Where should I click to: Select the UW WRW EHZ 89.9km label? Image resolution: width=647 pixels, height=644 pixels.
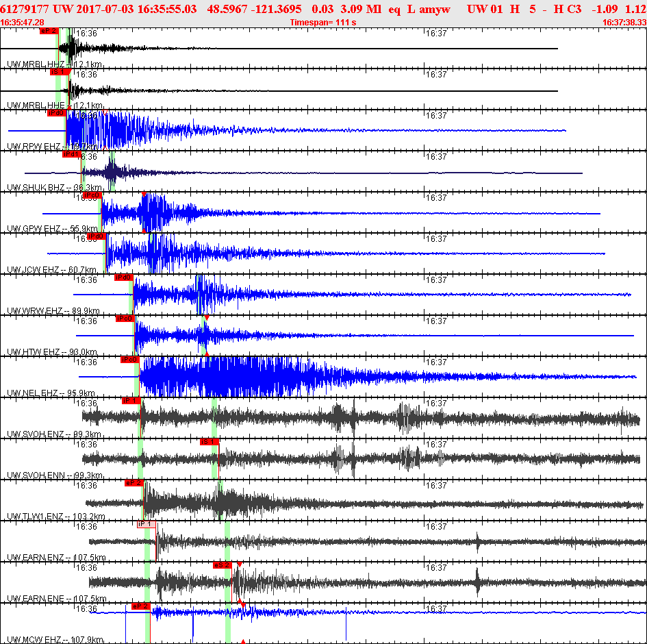click(x=53, y=311)
